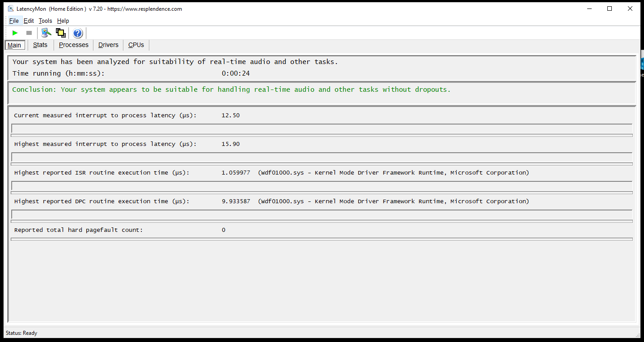Switch to the CPUs tab
644x342 pixels.
tap(136, 45)
